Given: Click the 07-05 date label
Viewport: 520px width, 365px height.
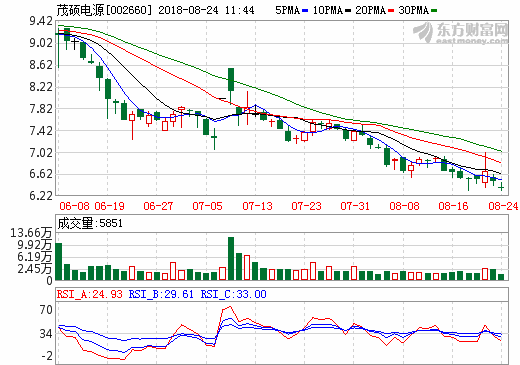Looking at the screenshot, I should [207, 206].
